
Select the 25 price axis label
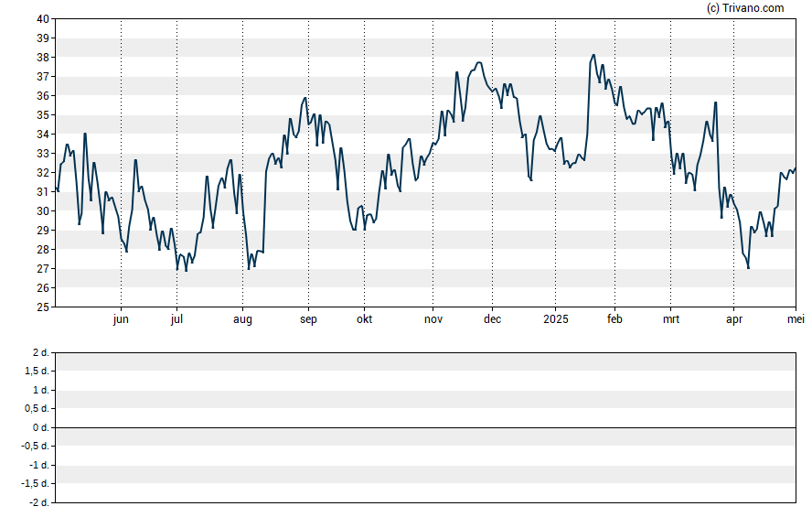pyautogui.click(x=43, y=307)
